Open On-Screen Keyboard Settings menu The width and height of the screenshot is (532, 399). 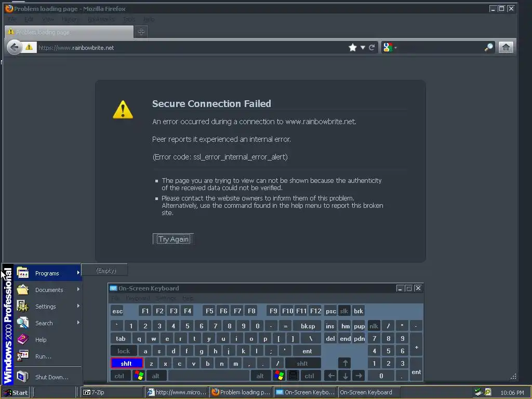[166, 298]
